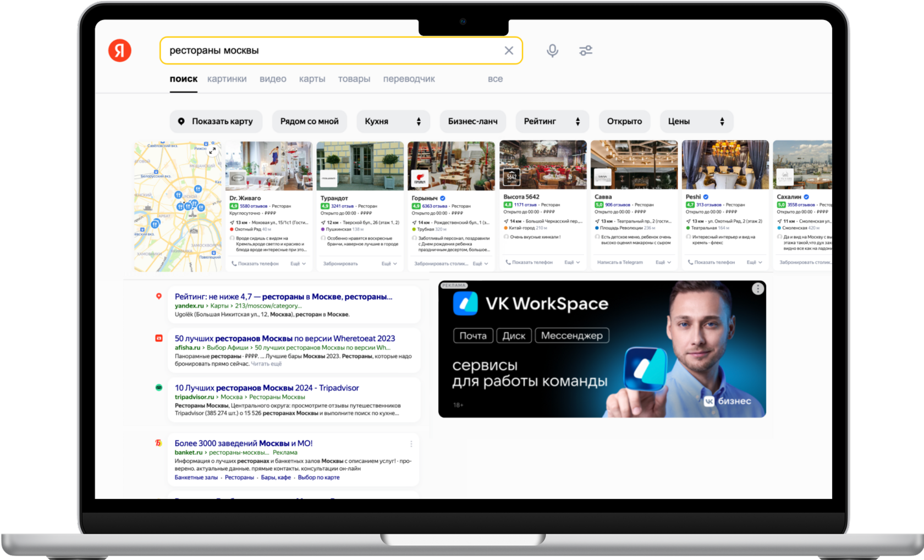This screenshot has height=560, width=924.
Task: Show phone number for Peshi
Action: (712, 262)
